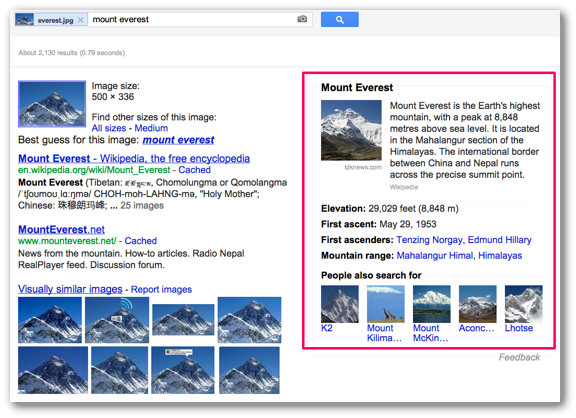Click the everest.jpg image chip thumbnail
Viewport: 576px width, 418px height.
pos(25,20)
